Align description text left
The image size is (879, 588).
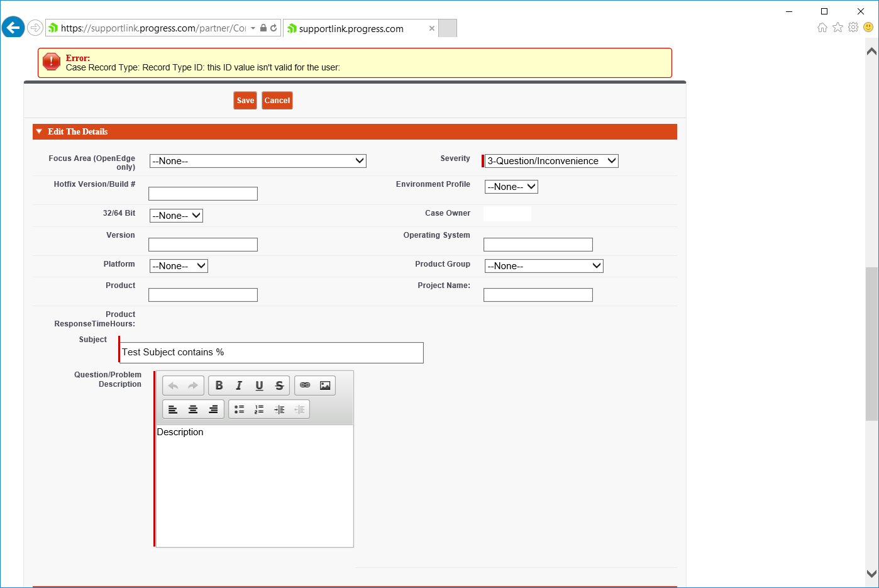(173, 409)
